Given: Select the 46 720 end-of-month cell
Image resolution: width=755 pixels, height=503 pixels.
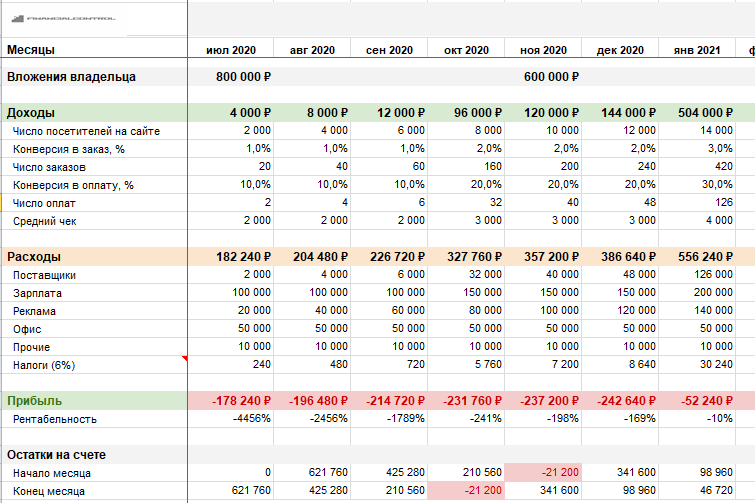Looking at the screenshot, I should pyautogui.click(x=697, y=490).
